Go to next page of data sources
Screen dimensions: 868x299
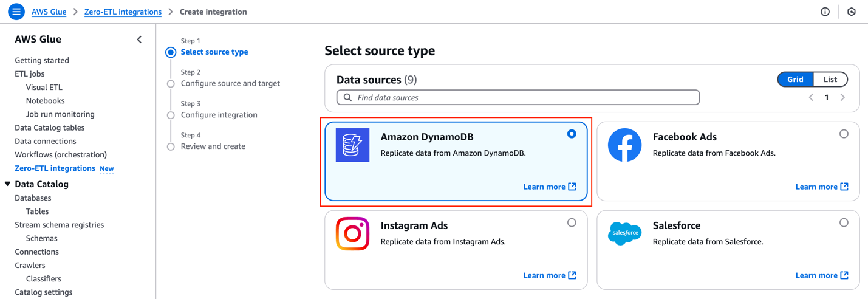tap(842, 97)
